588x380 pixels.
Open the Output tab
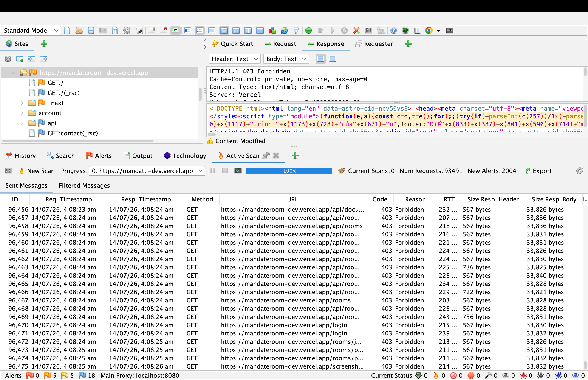click(138, 156)
